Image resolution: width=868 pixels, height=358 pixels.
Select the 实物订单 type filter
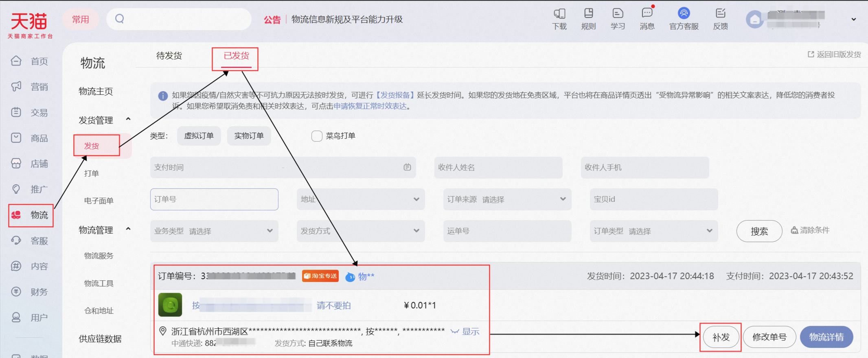(x=249, y=136)
